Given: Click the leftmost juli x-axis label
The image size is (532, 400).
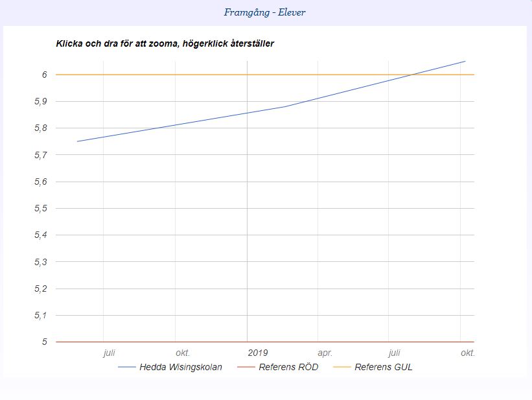Looking at the screenshot, I should coord(109,353).
